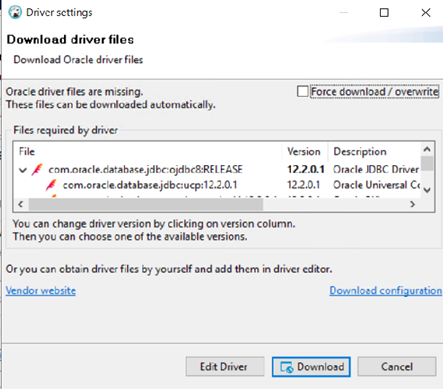Maximize the Driver settings window

(384, 13)
